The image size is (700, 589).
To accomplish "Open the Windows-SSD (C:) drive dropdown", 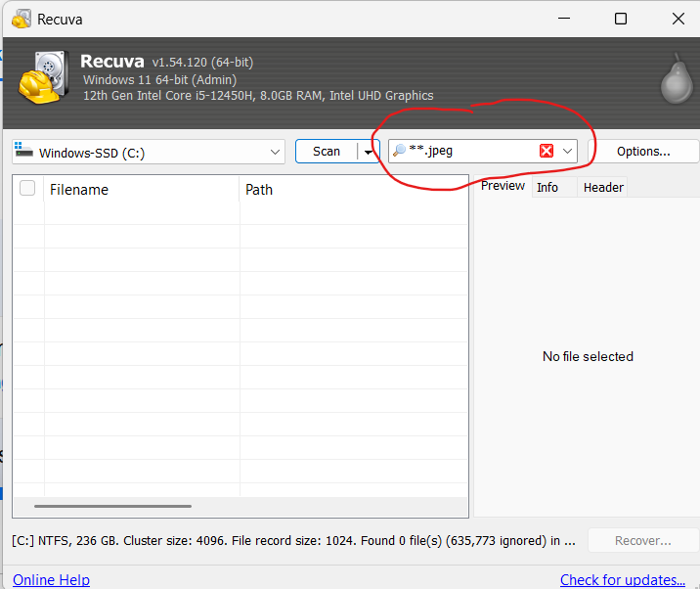I will (149, 153).
